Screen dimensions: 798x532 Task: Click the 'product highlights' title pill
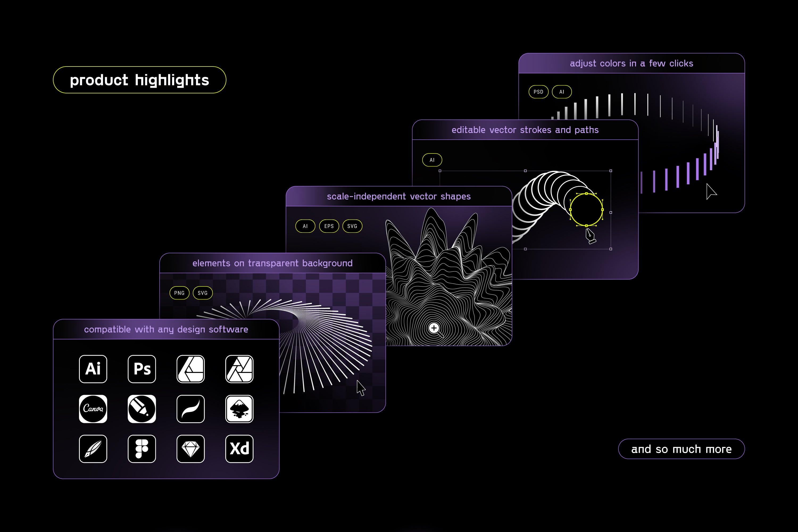pos(139,80)
